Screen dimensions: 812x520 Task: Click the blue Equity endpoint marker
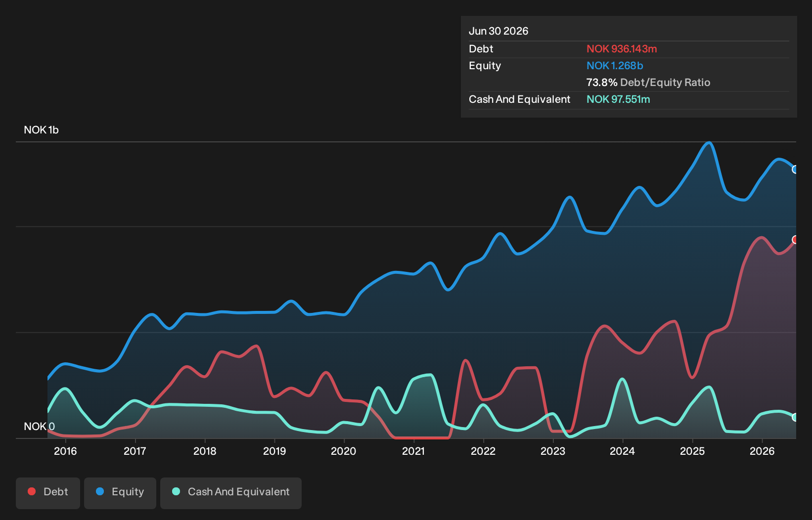(795, 170)
